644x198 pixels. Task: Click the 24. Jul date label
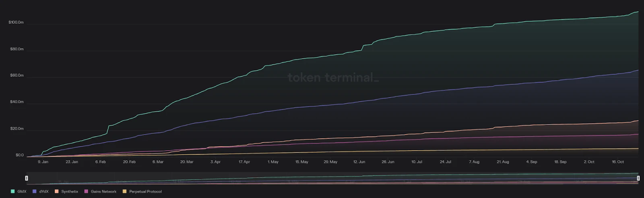(446, 162)
